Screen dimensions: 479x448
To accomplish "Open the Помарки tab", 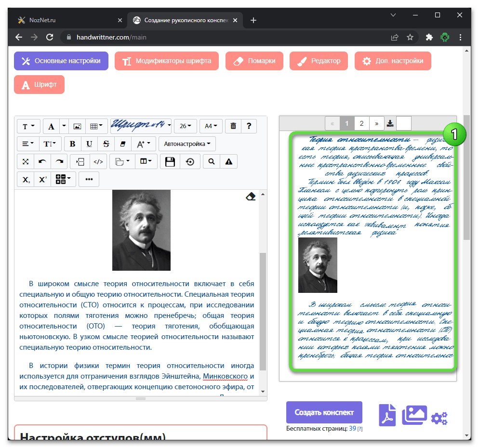I will [x=254, y=61].
